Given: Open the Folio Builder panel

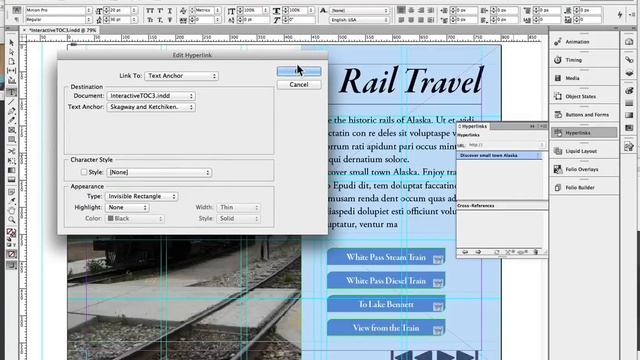Looking at the screenshot, I should pos(583,187).
